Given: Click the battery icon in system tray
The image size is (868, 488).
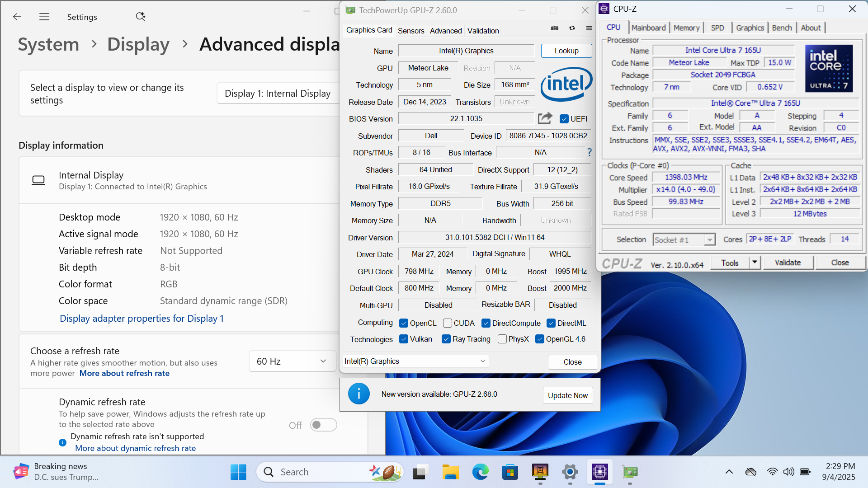Looking at the screenshot, I should 805,472.
